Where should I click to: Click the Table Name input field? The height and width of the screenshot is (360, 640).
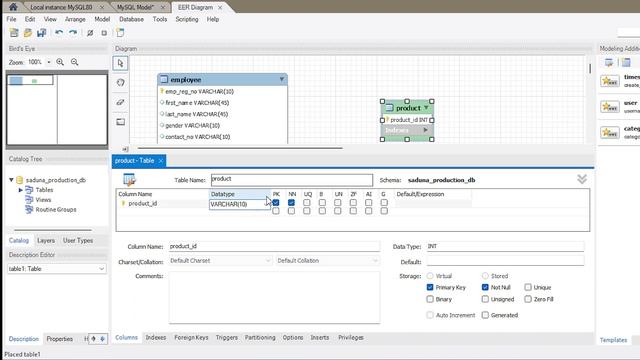click(292, 180)
